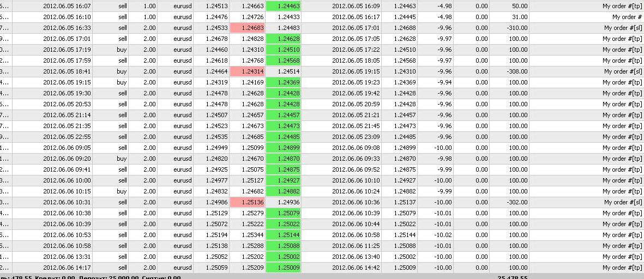Click close time 2012.06.05 23:09
The height and width of the screenshot is (279, 644).
pos(356,137)
